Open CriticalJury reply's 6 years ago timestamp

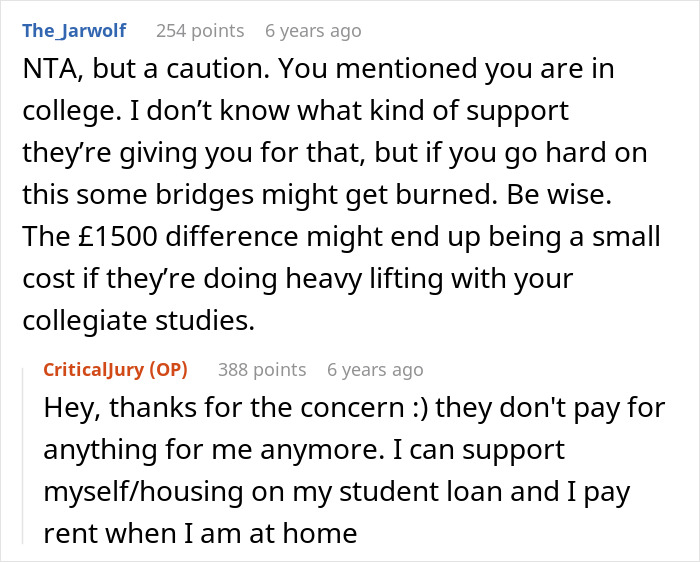tap(375, 370)
